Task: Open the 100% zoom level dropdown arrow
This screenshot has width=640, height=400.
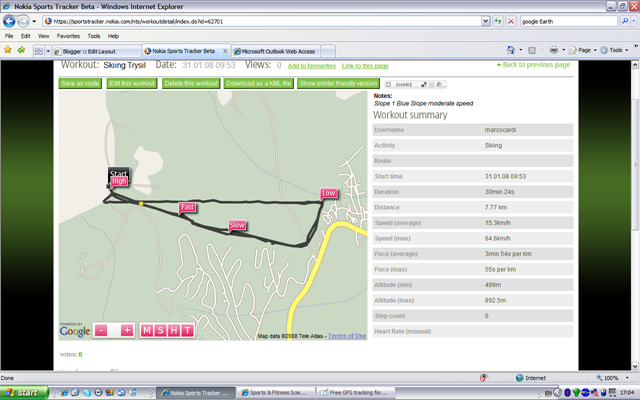Action: click(x=627, y=378)
